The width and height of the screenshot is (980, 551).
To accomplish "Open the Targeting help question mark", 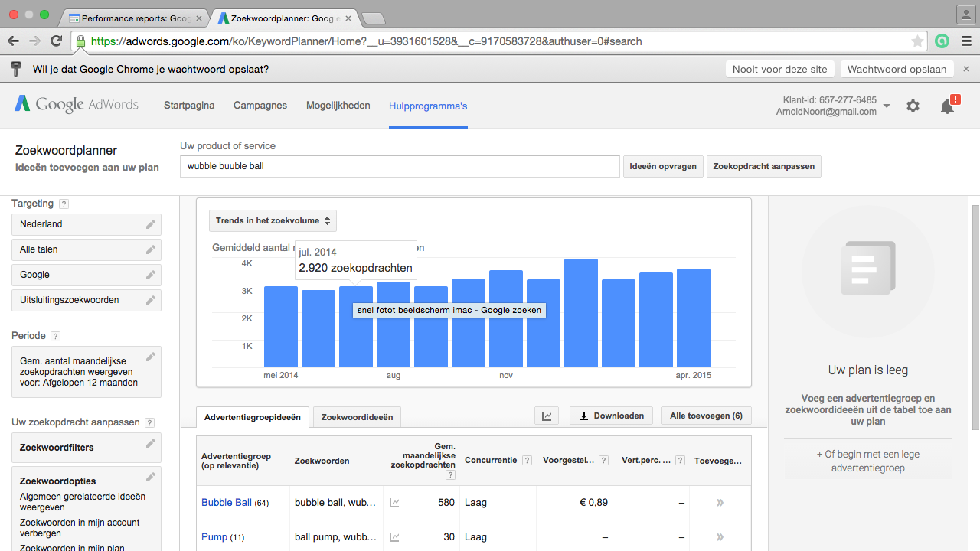I will (x=64, y=204).
